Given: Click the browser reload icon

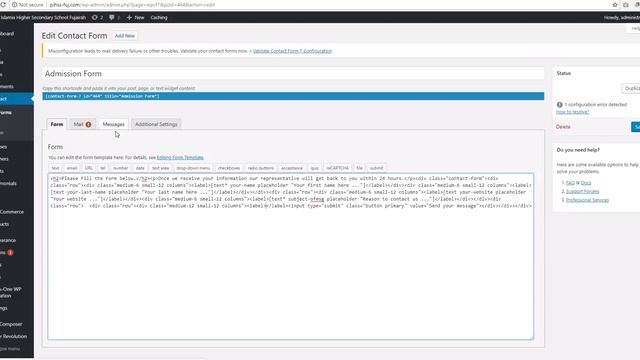Looking at the screenshot, I should [2, 5].
